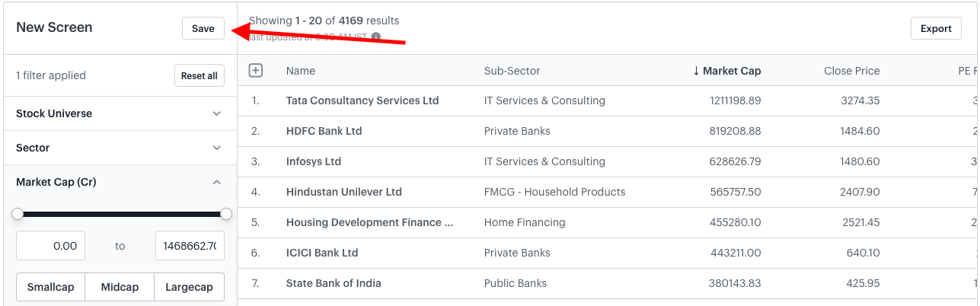Save the new screen

(203, 28)
